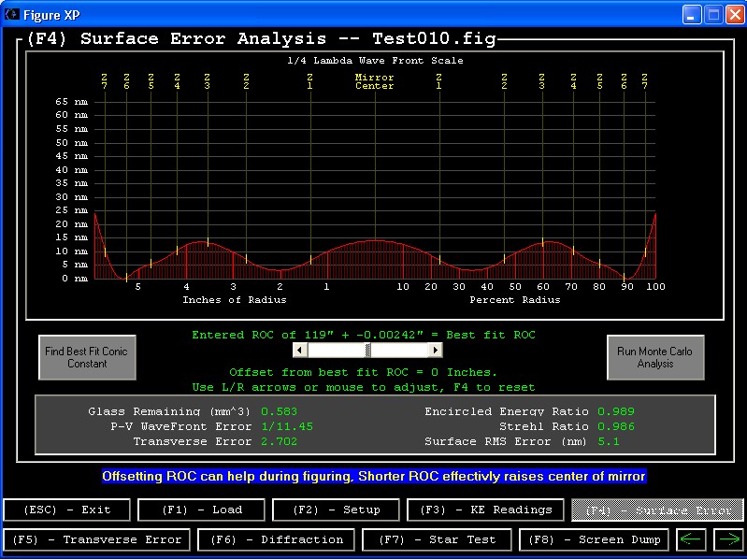Viewport: 747px width, 560px height.
Task: Close the Figure XP window
Action: pyautogui.click(x=734, y=15)
